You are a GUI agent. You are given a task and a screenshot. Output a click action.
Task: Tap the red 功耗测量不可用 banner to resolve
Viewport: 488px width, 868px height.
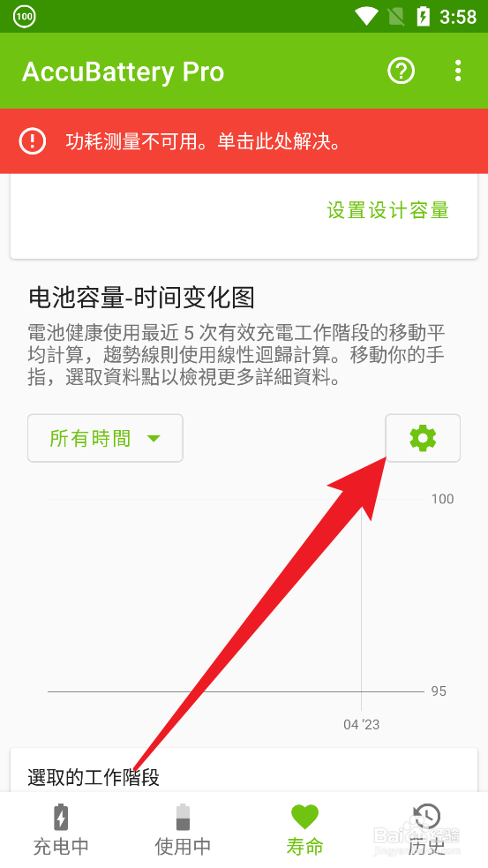coord(244,141)
